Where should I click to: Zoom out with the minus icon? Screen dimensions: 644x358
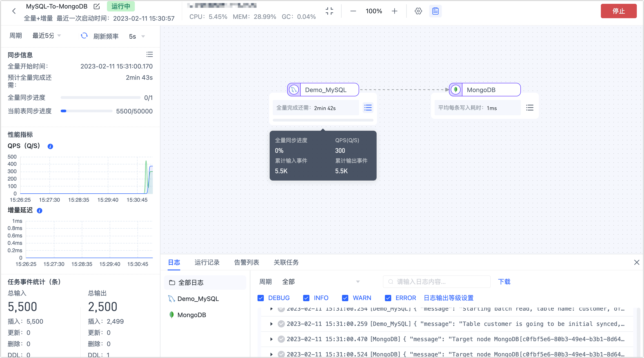pyautogui.click(x=353, y=11)
